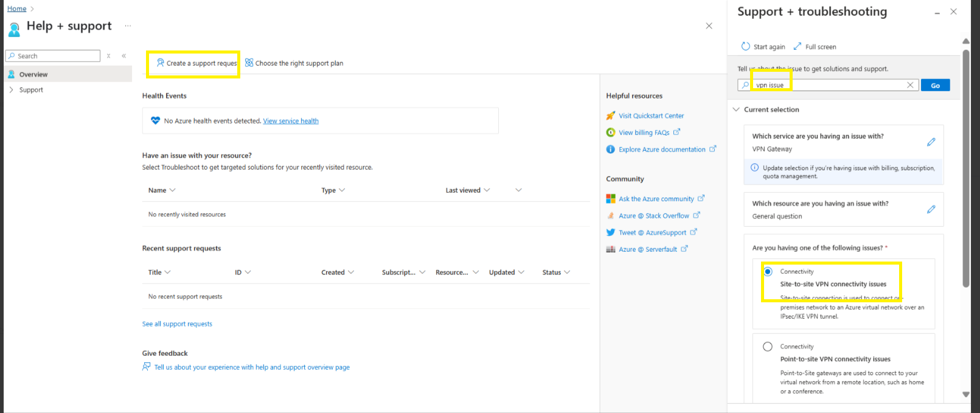Edit the General question resource selection
Screen dimensions: 980x413
tap(931, 209)
